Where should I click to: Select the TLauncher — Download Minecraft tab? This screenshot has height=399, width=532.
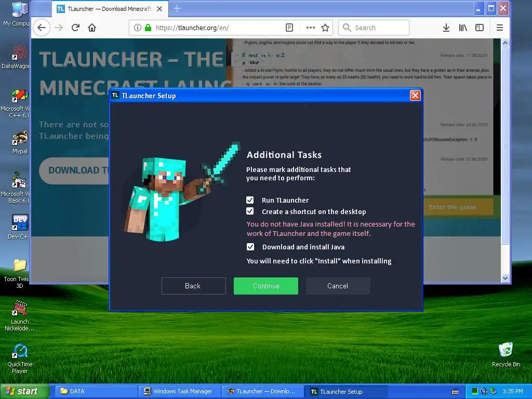109,9
